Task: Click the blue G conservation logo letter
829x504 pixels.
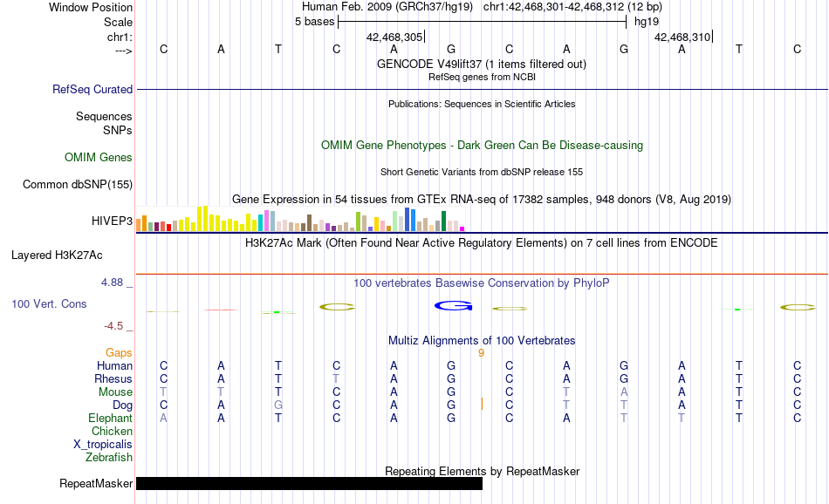Action: [x=453, y=306]
